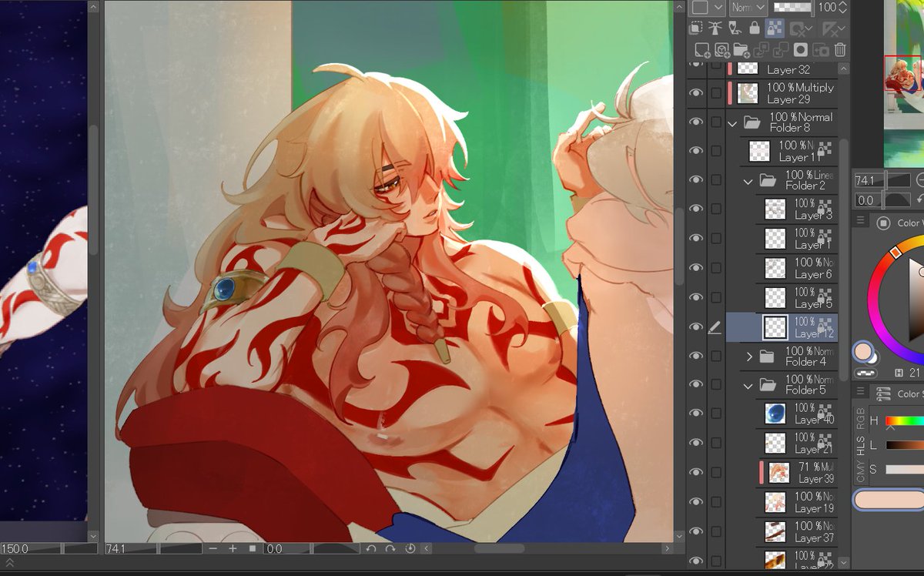The height and width of the screenshot is (576, 924).
Task: Toggle visibility of Layer 40
Action: coord(696,414)
